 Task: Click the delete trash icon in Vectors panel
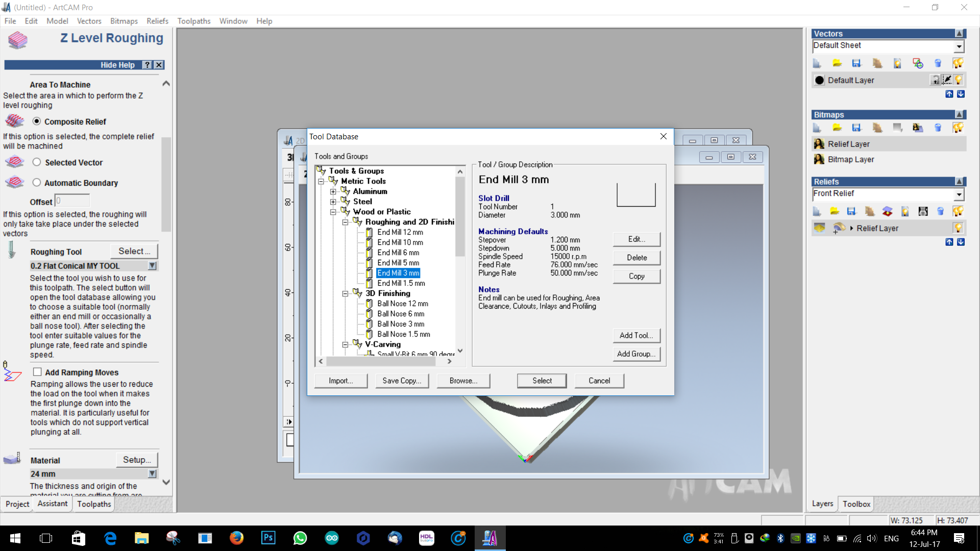[x=938, y=63]
